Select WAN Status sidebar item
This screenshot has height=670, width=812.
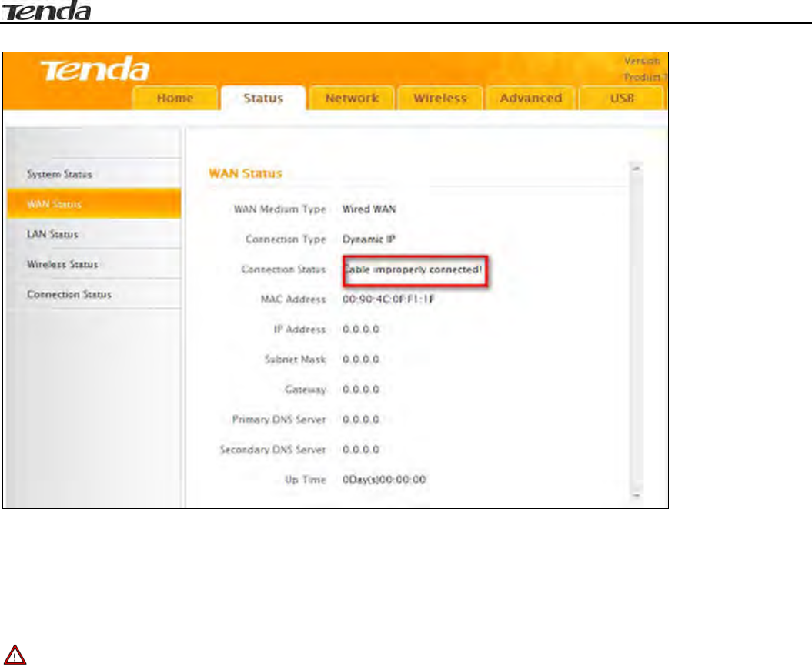pos(94,204)
